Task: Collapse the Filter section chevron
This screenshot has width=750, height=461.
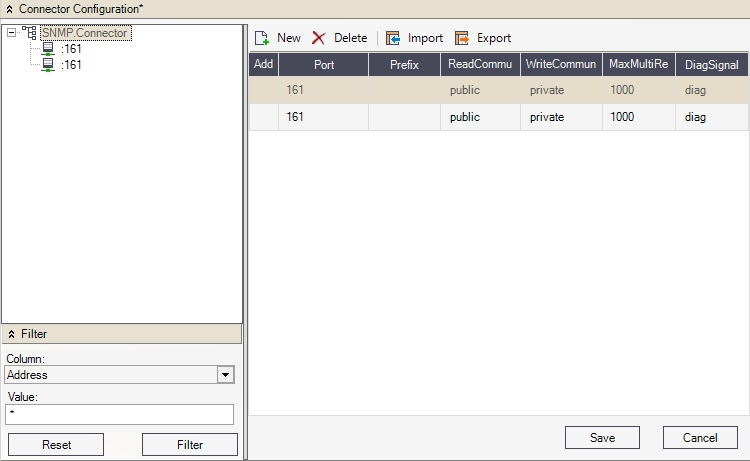Action: click(11, 334)
